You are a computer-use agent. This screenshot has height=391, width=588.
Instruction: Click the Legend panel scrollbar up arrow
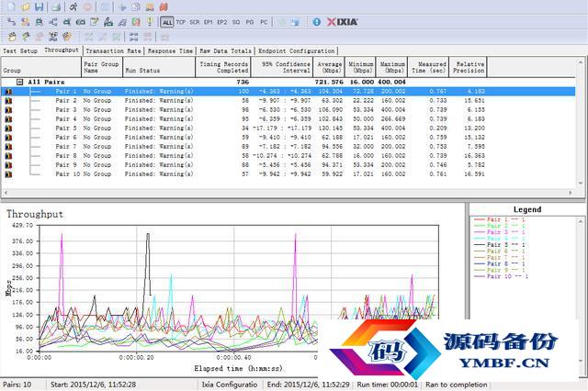click(581, 221)
